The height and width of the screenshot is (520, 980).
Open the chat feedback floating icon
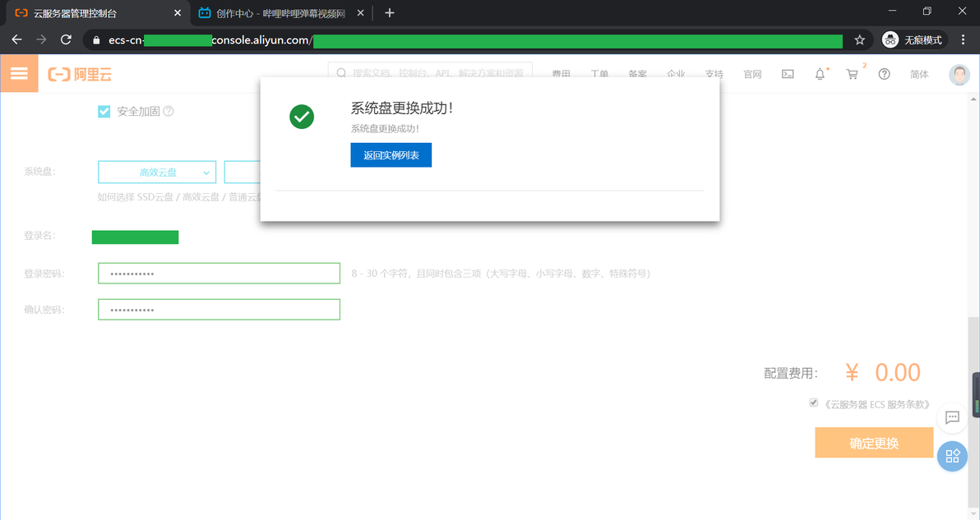[x=952, y=417]
